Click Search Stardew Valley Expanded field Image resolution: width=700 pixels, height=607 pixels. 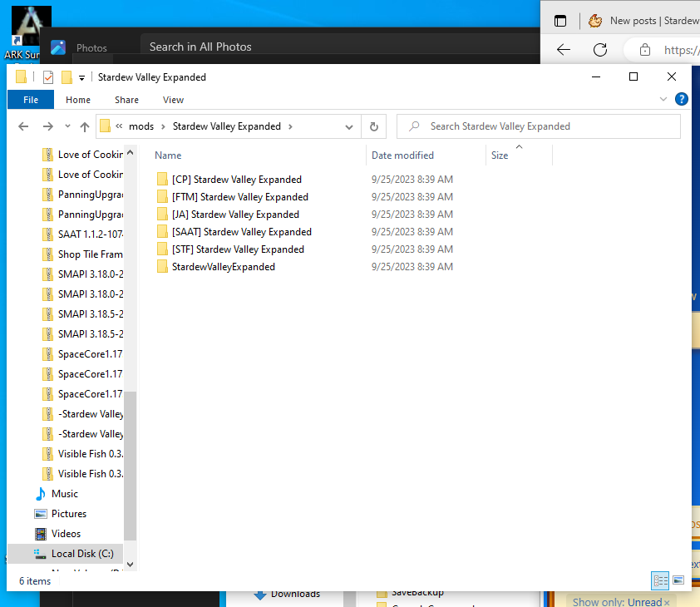click(539, 126)
